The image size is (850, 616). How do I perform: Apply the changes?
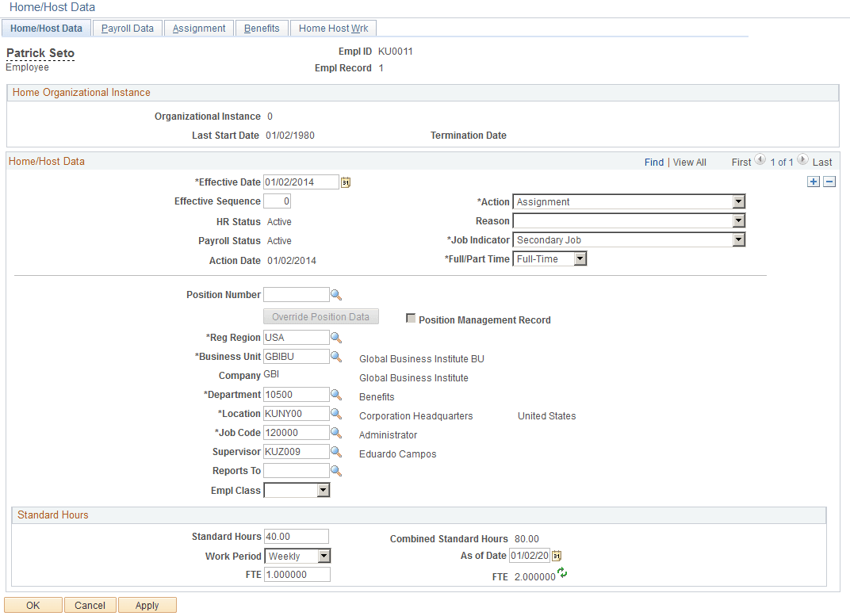pos(147,604)
